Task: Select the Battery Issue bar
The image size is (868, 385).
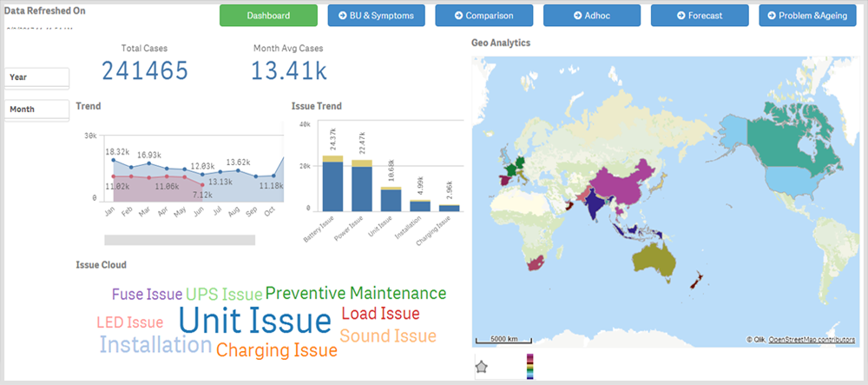Action: point(332,183)
